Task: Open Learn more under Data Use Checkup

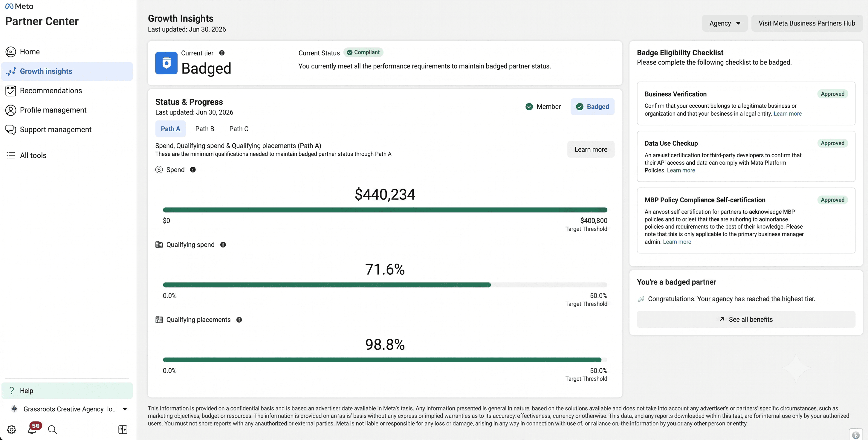Action: click(x=681, y=170)
